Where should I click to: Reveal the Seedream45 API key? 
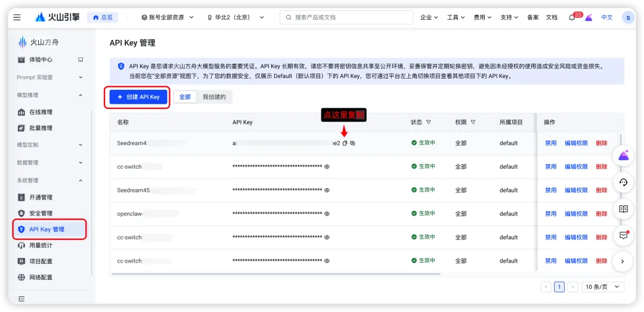pyautogui.click(x=327, y=190)
